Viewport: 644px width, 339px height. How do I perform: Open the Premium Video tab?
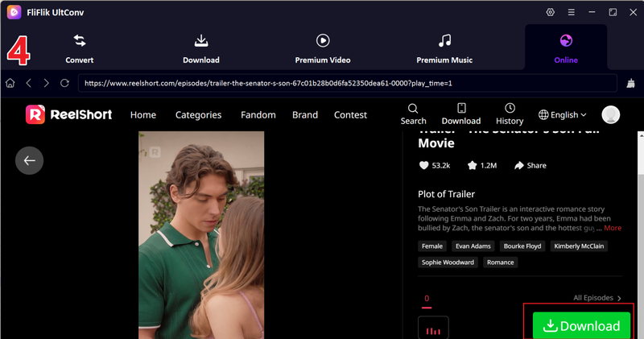tap(323, 49)
